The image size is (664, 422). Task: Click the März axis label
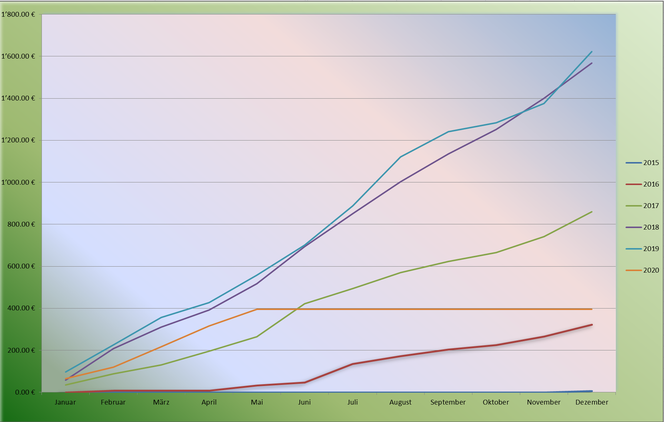[161, 402]
